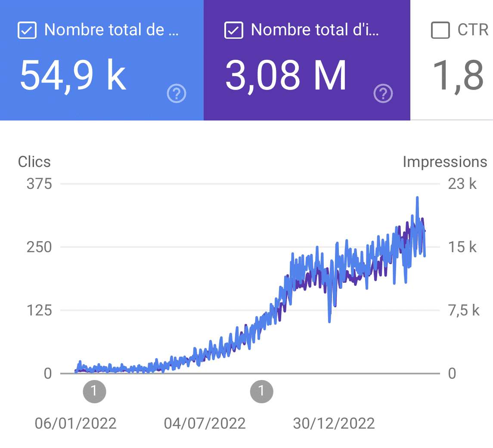Screen dimensions: 493x448
Task: Click the 3,08 M impressions total
Action: (286, 76)
